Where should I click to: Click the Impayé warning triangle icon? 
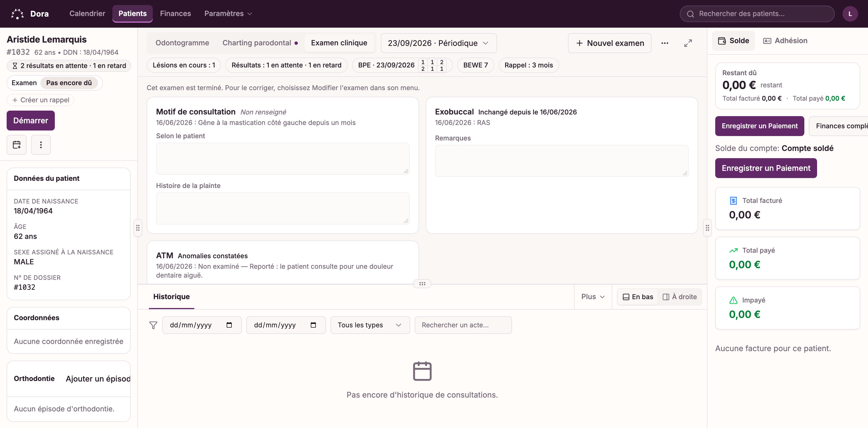[733, 300]
